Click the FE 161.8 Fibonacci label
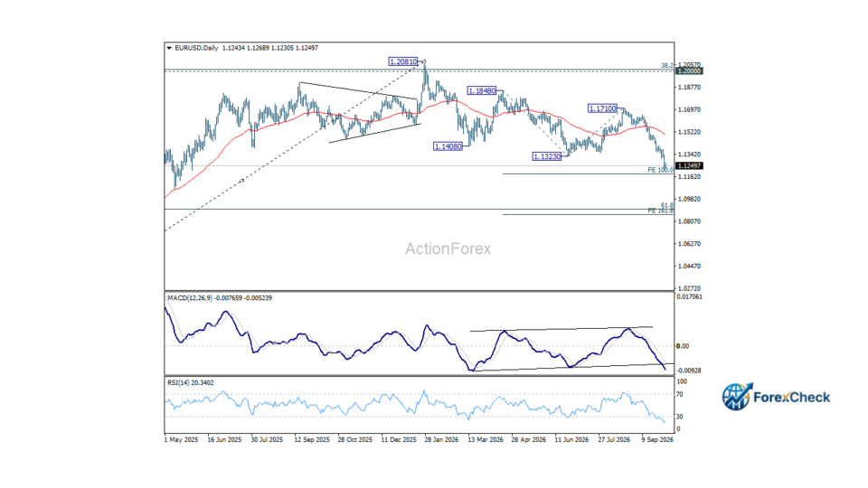Screen dimensions: 868x488 (660, 211)
